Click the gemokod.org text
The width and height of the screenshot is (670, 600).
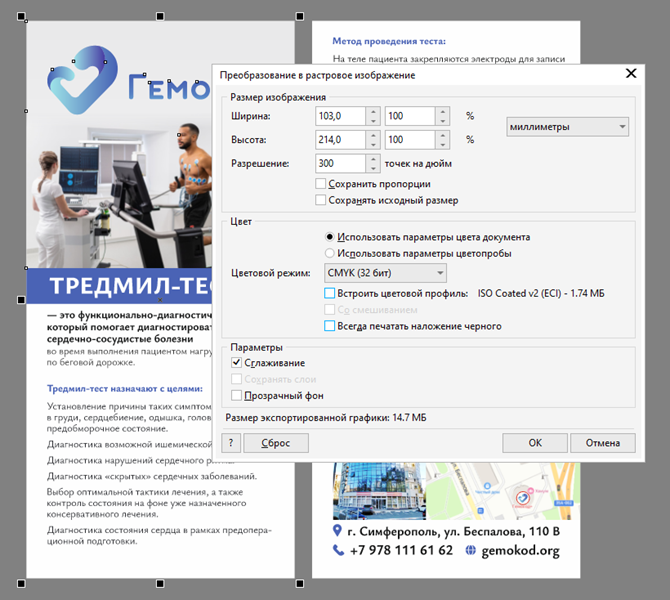coord(520,550)
